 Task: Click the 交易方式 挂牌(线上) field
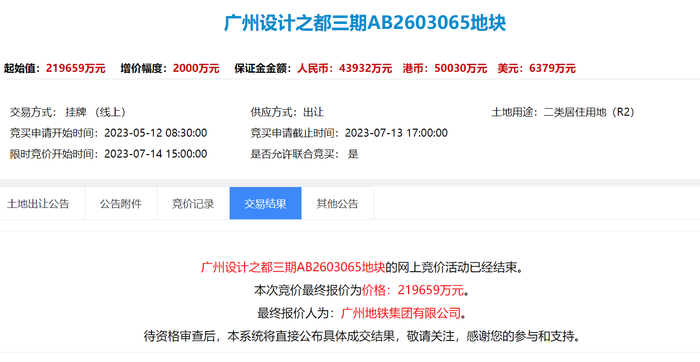click(68, 112)
